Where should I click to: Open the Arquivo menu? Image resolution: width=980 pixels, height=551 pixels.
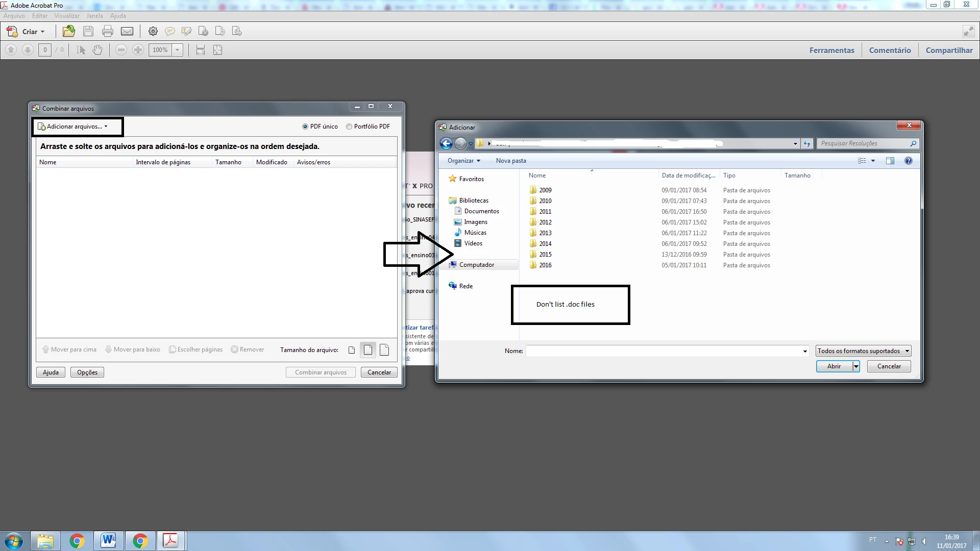click(14, 16)
